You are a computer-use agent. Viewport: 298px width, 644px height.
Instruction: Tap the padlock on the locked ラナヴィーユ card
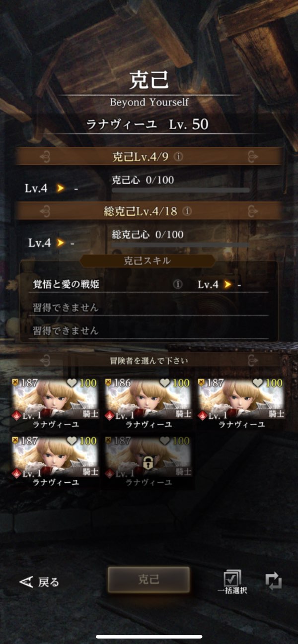point(148,464)
